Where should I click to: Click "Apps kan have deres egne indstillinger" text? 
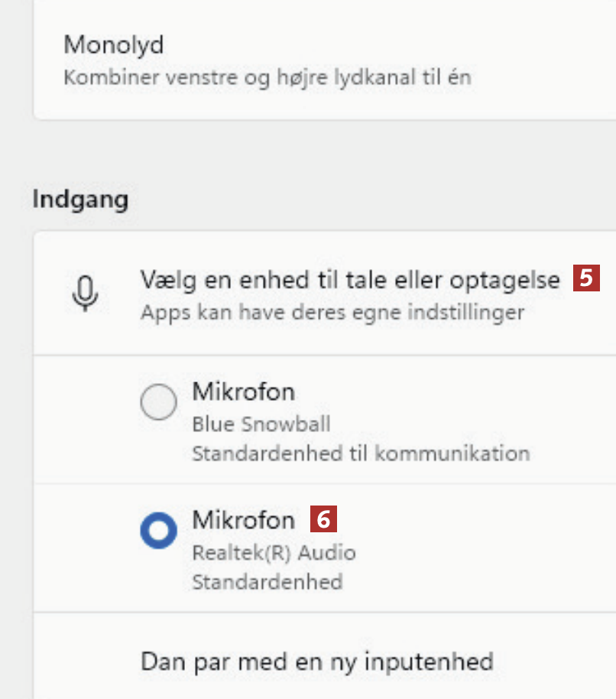[332, 312]
